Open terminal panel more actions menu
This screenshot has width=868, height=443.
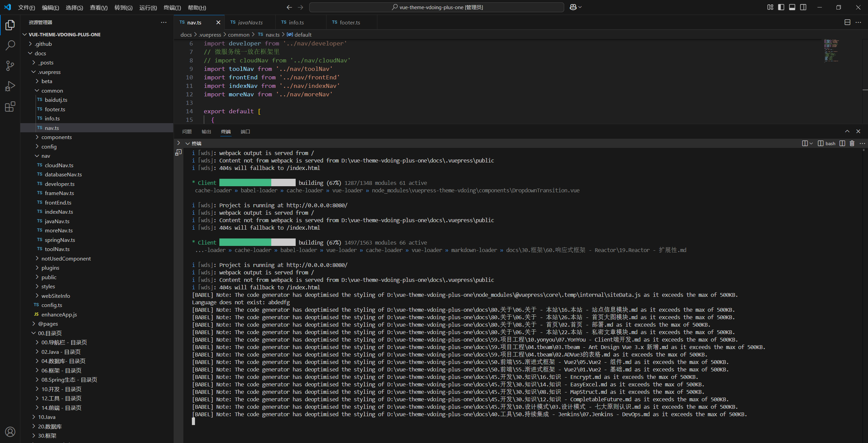862,143
